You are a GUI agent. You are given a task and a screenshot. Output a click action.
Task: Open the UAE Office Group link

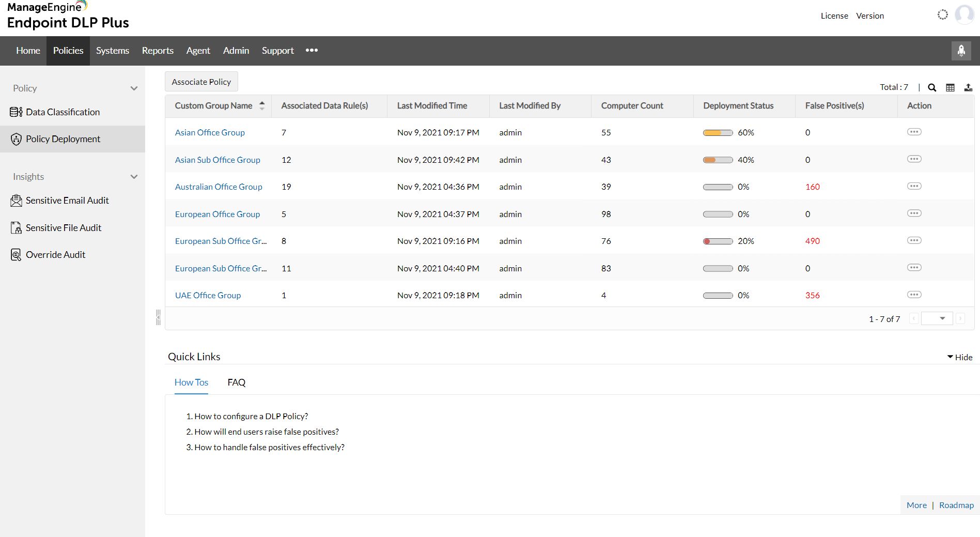[x=208, y=295]
